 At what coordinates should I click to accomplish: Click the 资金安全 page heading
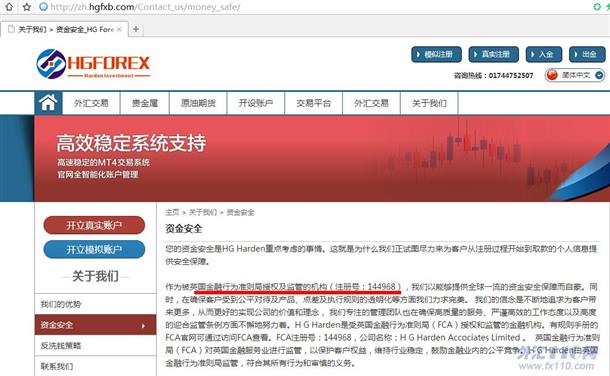coord(184,229)
